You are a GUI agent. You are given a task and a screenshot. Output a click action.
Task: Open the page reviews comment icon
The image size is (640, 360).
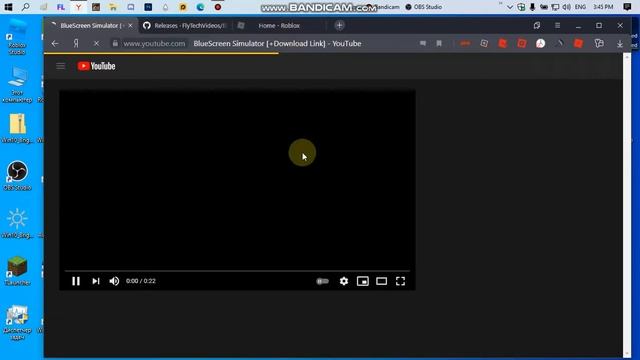(423, 43)
